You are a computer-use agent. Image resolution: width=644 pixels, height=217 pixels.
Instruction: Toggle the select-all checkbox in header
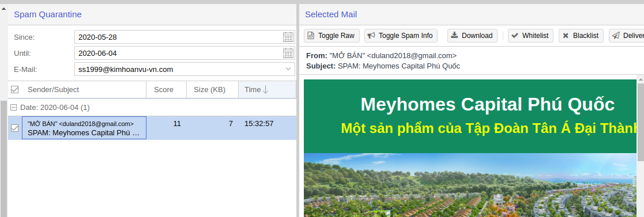15,89
